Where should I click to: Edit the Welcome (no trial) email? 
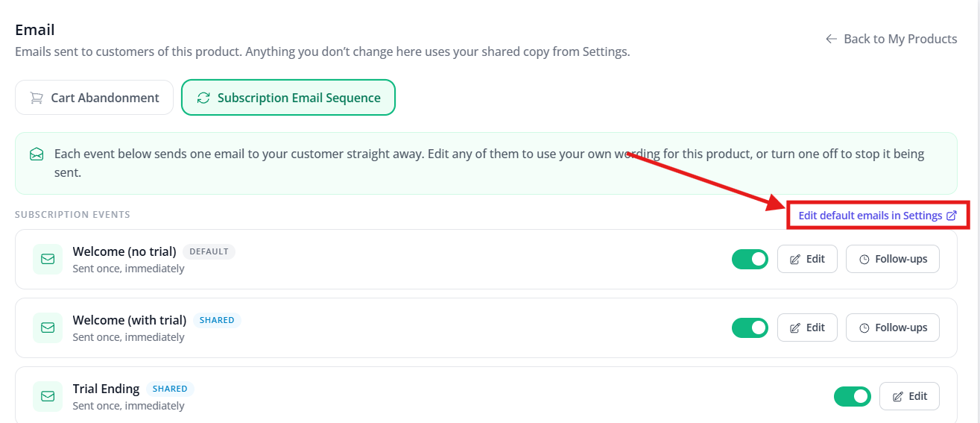click(807, 259)
